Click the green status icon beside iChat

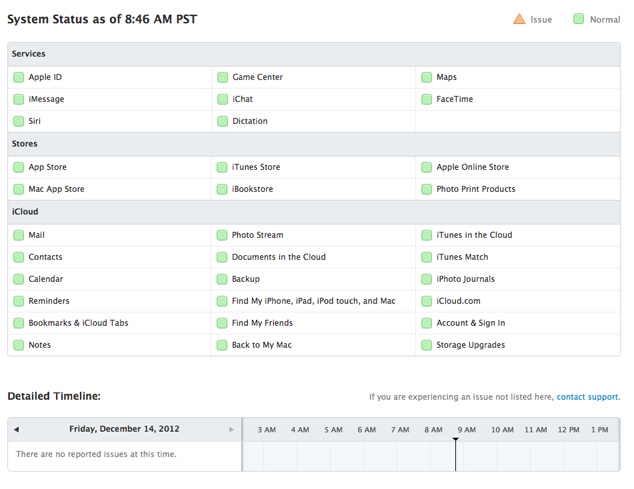point(222,99)
